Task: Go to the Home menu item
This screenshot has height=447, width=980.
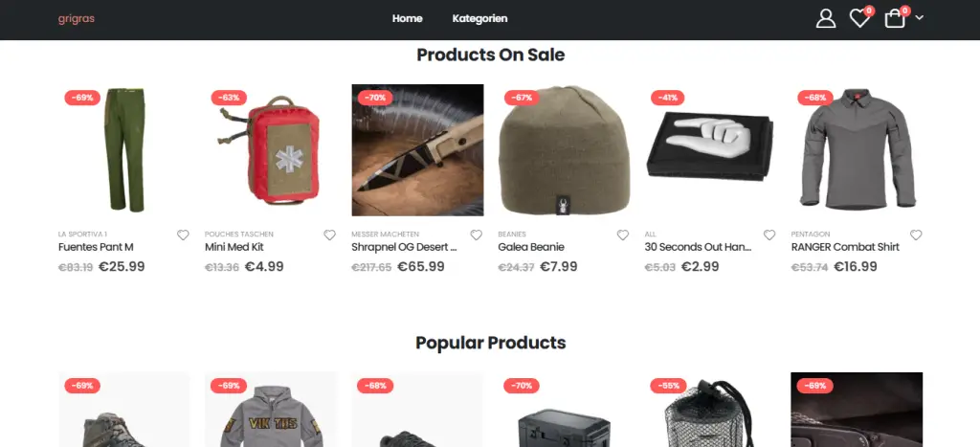Action: pyautogui.click(x=407, y=19)
